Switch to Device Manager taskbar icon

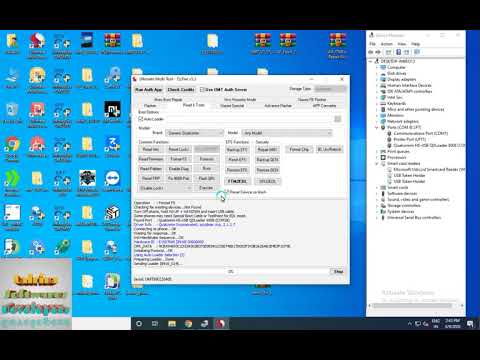pyautogui.click(x=204, y=324)
